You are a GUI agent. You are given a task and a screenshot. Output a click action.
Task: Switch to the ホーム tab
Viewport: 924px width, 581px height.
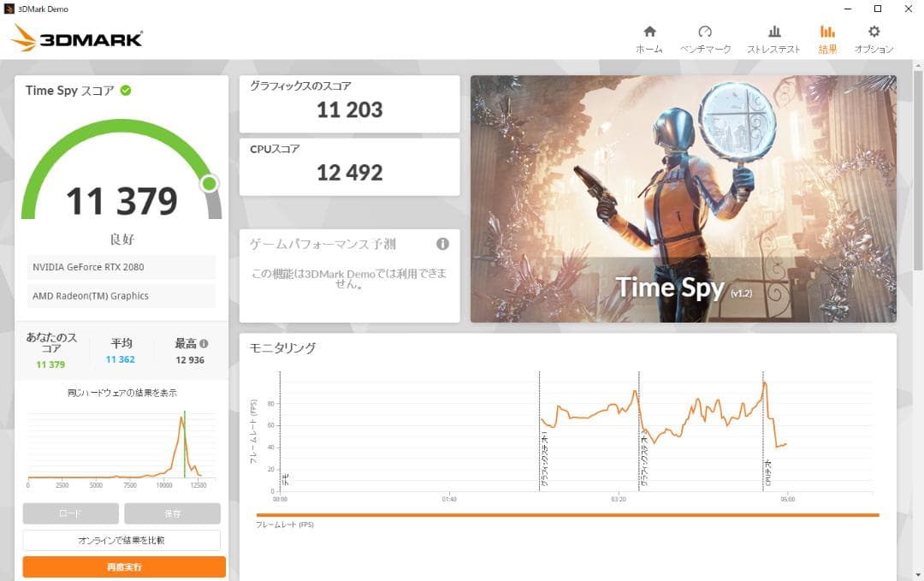click(649, 36)
